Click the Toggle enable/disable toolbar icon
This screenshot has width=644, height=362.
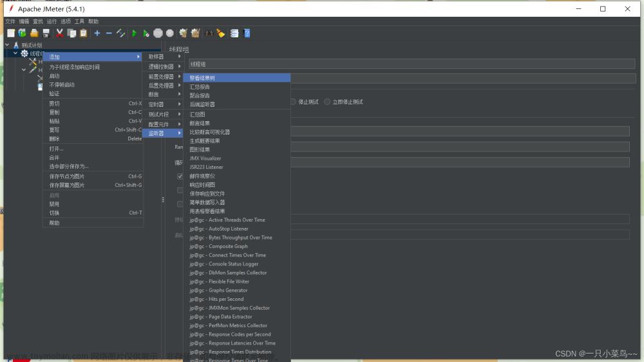tap(121, 33)
